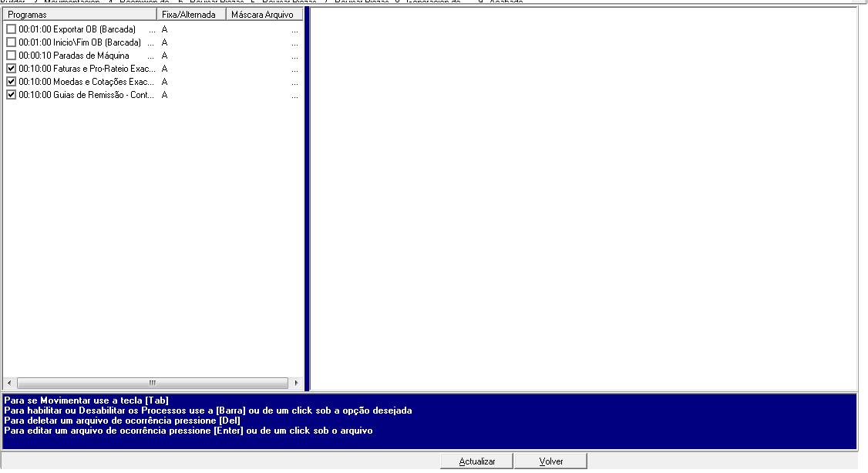The height and width of the screenshot is (473, 868).
Task: Click the horizontal scrollbar thumb under the list
Action: point(152,383)
